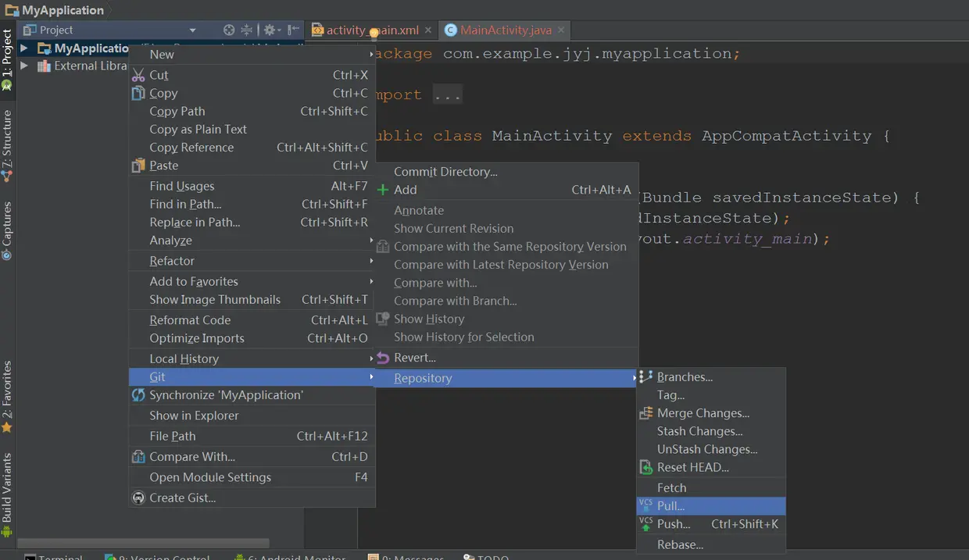Click the Compare With icon

pos(138,457)
